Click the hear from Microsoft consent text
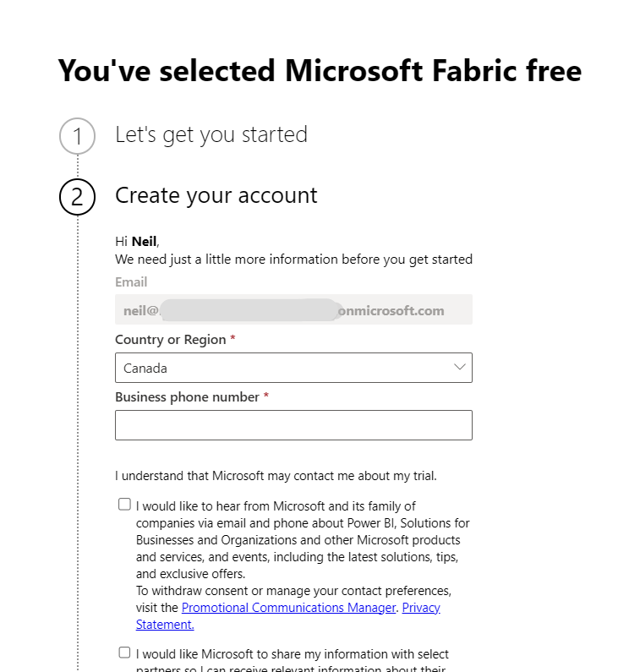The width and height of the screenshot is (640, 672). pos(303,540)
